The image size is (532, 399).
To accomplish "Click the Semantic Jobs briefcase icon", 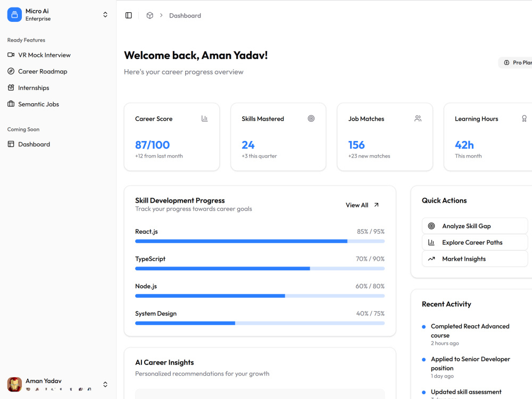I will (11, 104).
